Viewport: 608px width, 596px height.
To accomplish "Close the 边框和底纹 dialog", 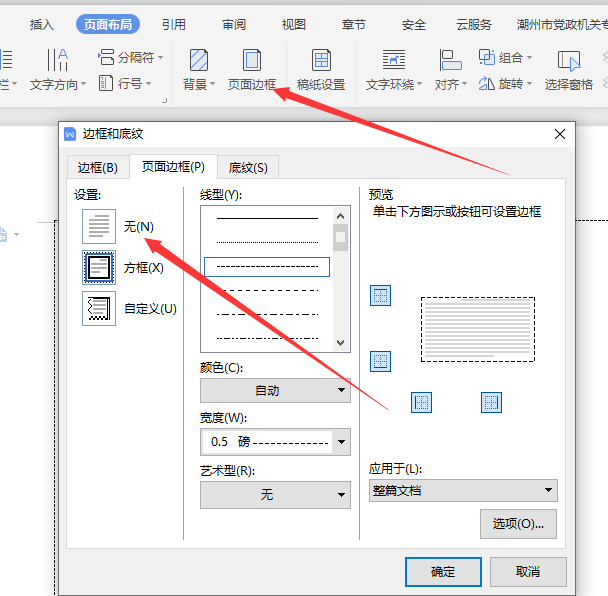I will [x=560, y=134].
